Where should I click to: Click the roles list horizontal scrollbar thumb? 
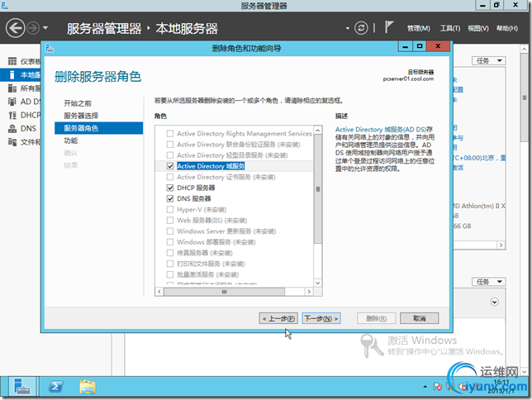click(224, 292)
